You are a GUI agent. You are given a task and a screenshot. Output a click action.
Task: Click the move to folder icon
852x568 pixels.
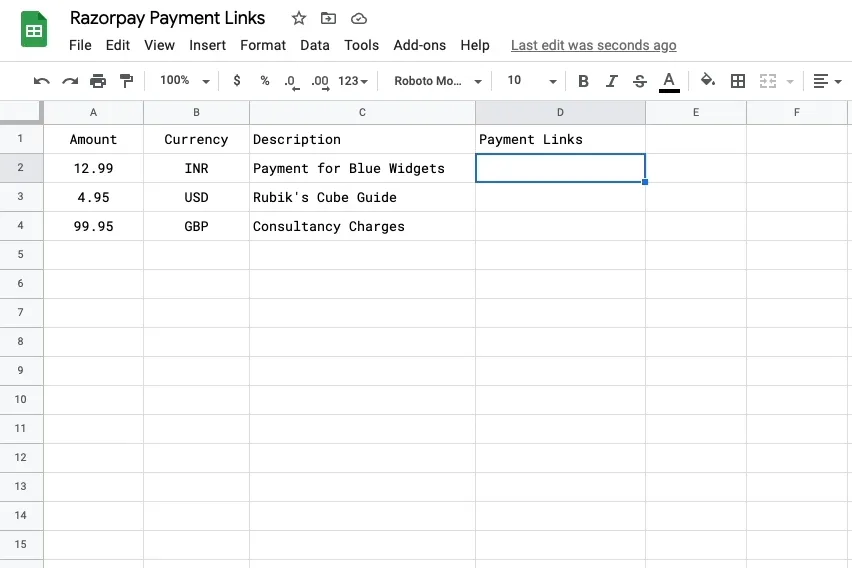(328, 18)
